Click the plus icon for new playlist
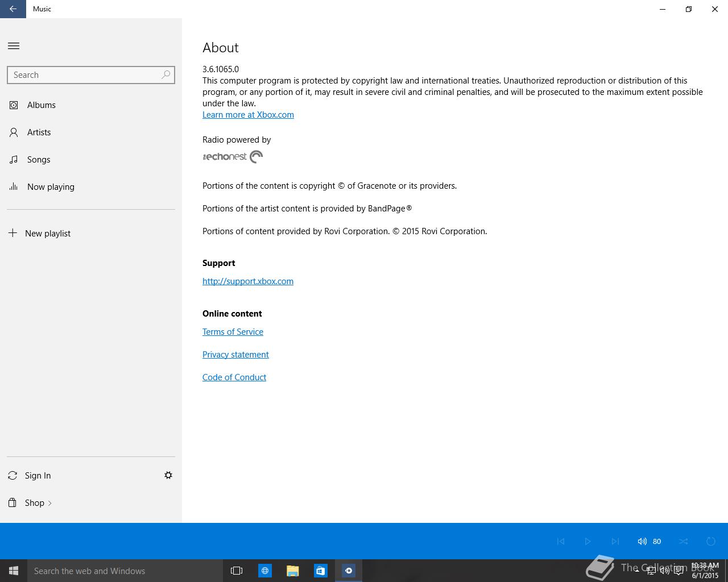Image resolution: width=728 pixels, height=582 pixels. (13, 233)
